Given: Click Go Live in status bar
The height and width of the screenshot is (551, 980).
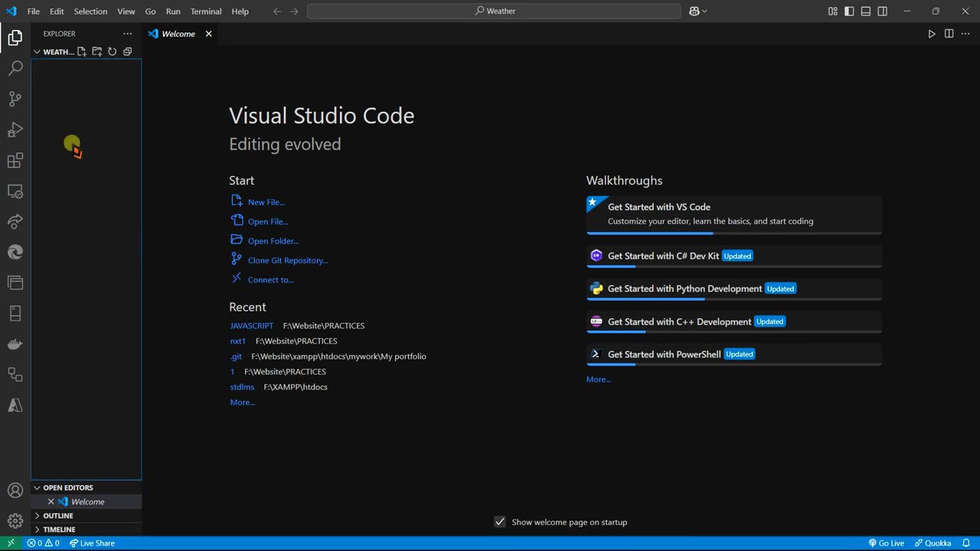Looking at the screenshot, I should 887,543.
